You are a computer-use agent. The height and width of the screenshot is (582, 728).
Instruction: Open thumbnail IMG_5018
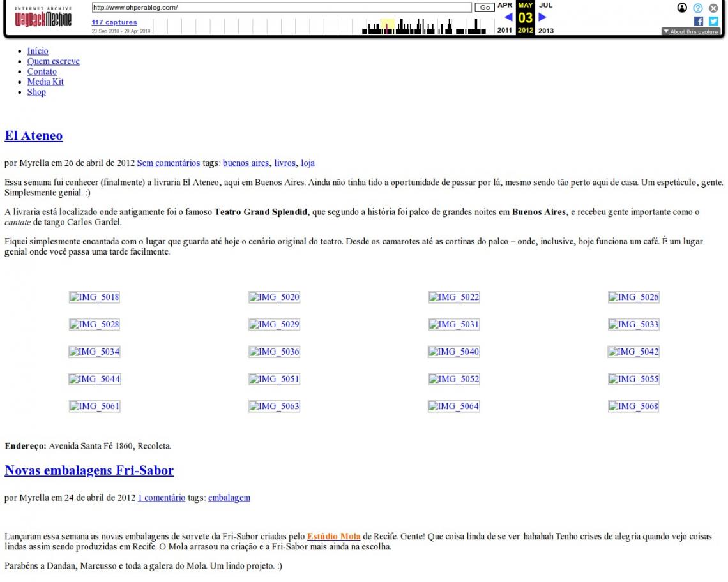pos(95,297)
